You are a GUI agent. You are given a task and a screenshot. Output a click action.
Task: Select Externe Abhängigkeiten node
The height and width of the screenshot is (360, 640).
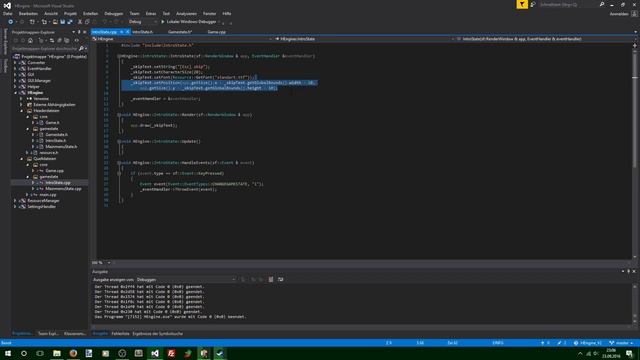54,105
